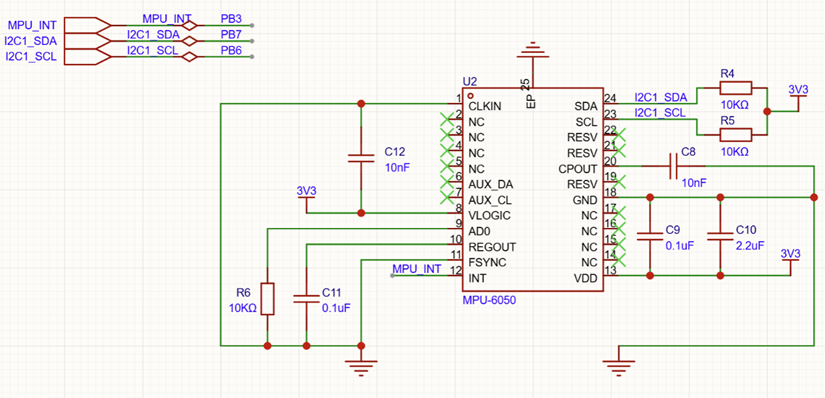Click the no-connect X on pin 2

coord(446,120)
